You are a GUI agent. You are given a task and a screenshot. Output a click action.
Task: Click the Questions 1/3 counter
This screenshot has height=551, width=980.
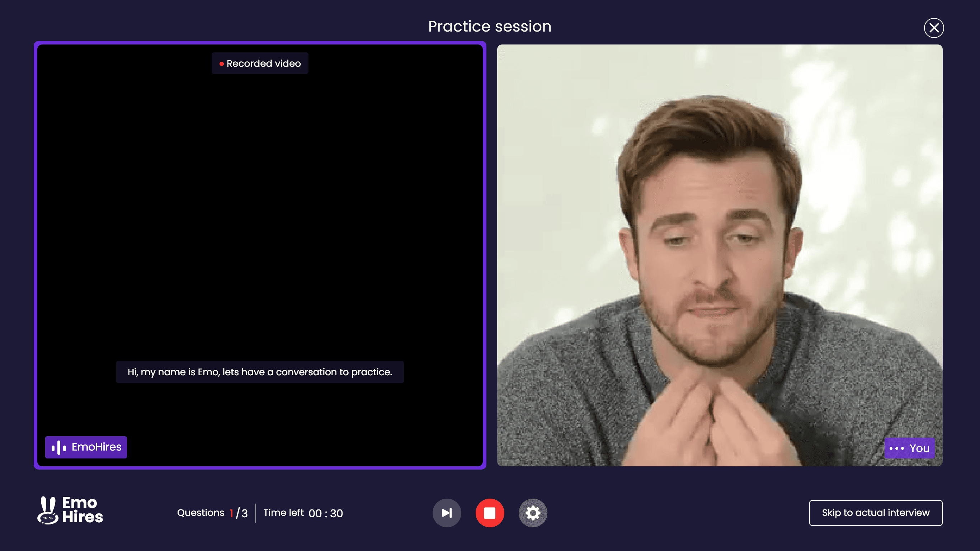[x=212, y=513]
